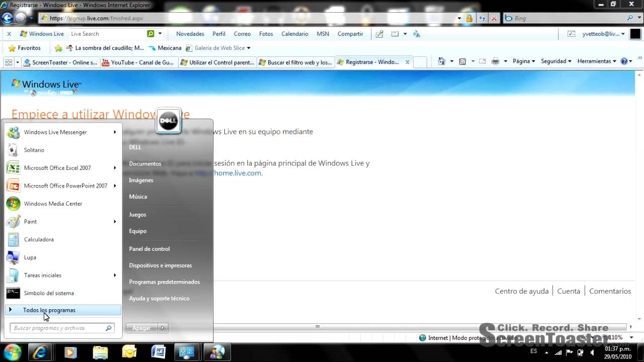Image resolution: width=644 pixels, height=362 pixels.
Task: Open the Centro de ayuda link
Action: coord(522,291)
